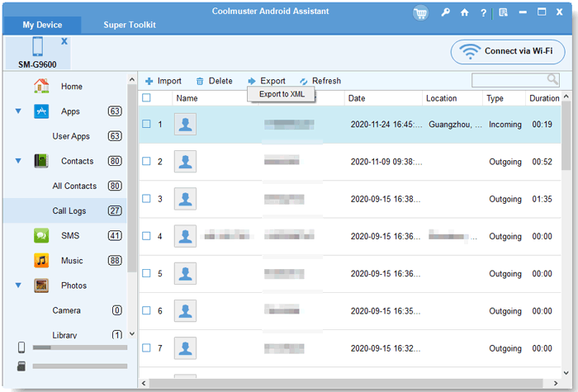Click the contact avatar in row 2
Image resolution: width=578 pixels, height=392 pixels.
pos(185,162)
